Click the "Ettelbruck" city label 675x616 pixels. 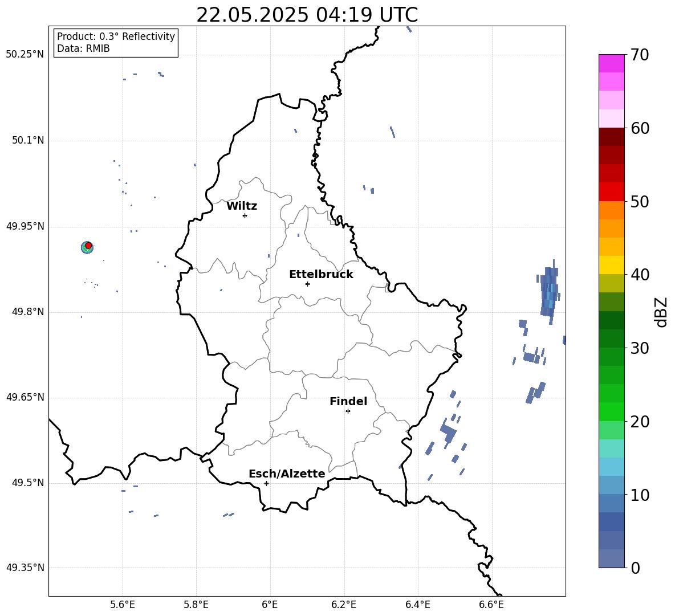pos(321,275)
